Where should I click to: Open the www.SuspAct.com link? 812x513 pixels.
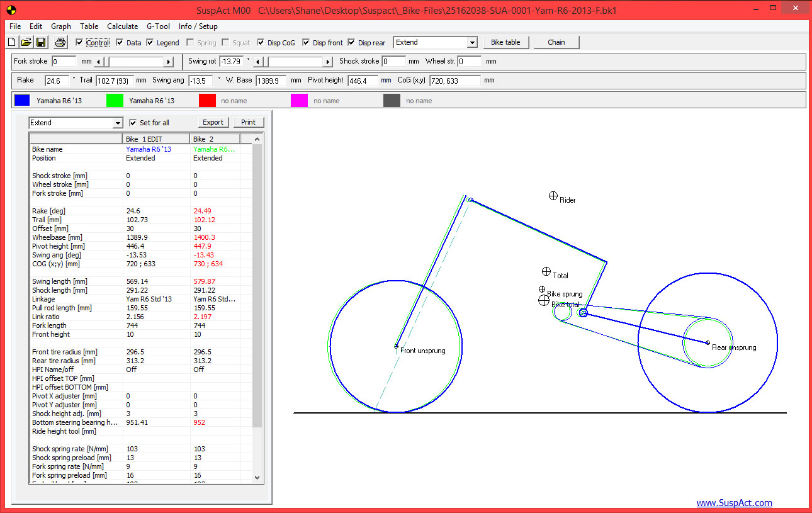click(734, 502)
